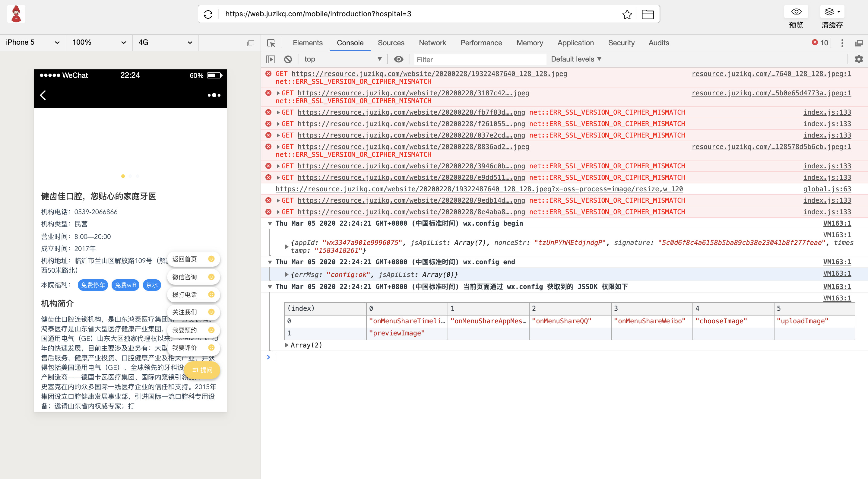Clear console with the ban icon
Screen dimensions: 868x479
[288, 59]
